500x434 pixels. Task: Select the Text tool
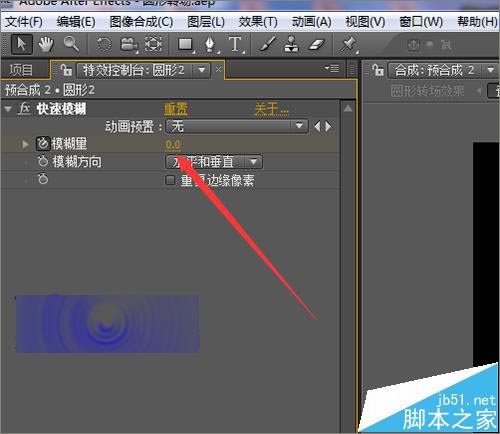tap(235, 44)
